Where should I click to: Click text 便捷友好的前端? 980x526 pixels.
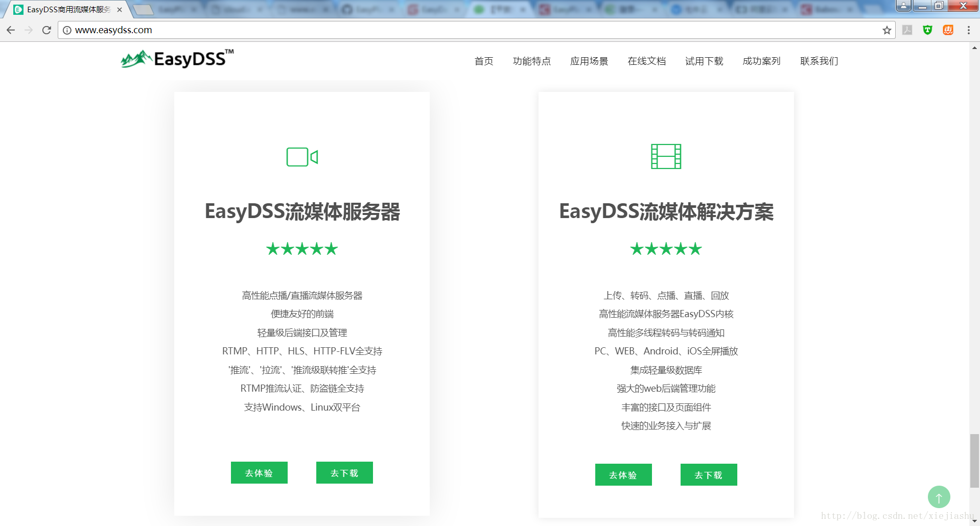pos(302,314)
